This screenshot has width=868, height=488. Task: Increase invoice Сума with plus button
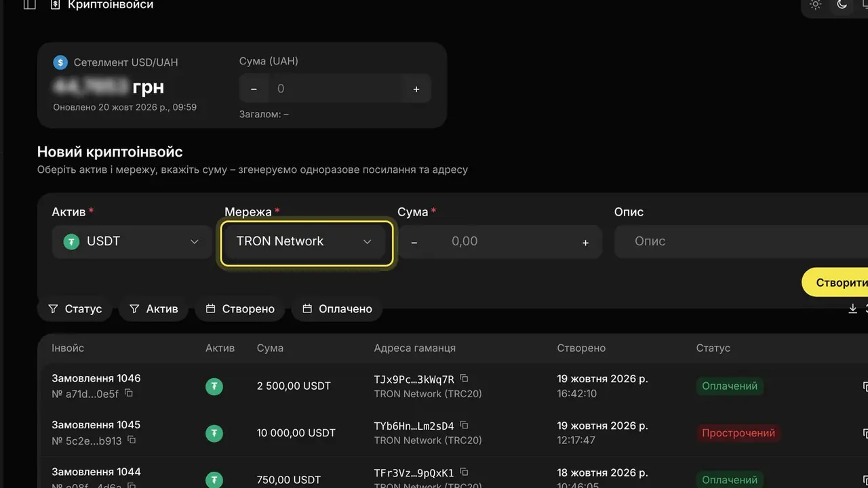585,243
